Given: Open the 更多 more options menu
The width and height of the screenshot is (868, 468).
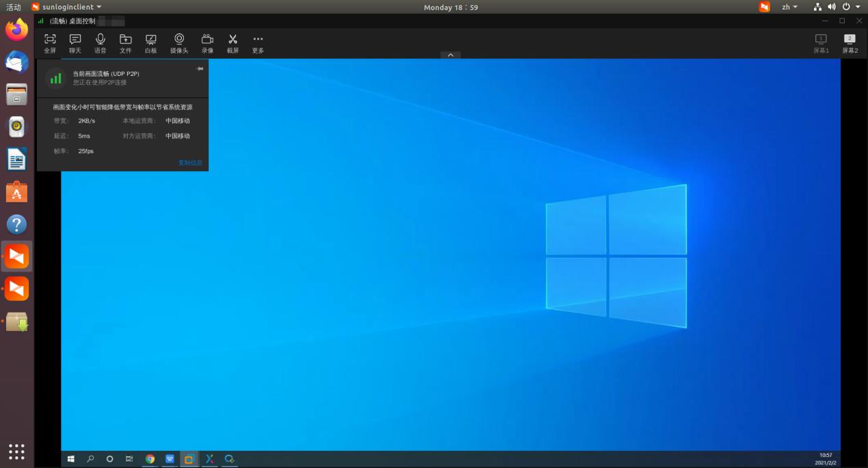Looking at the screenshot, I should [258, 44].
